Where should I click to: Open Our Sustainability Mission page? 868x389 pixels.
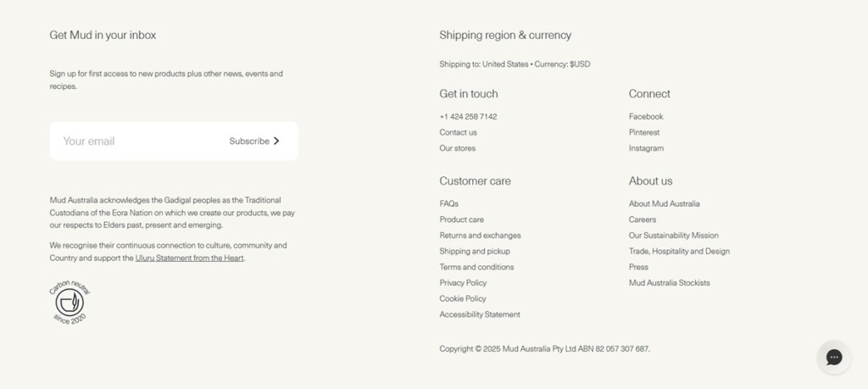click(x=674, y=235)
